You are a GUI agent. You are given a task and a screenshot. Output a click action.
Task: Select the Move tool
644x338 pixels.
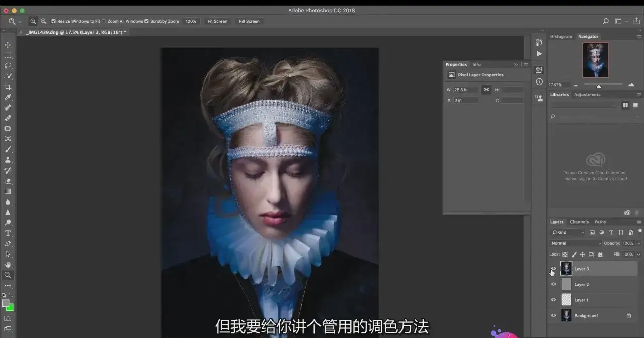pos(8,45)
